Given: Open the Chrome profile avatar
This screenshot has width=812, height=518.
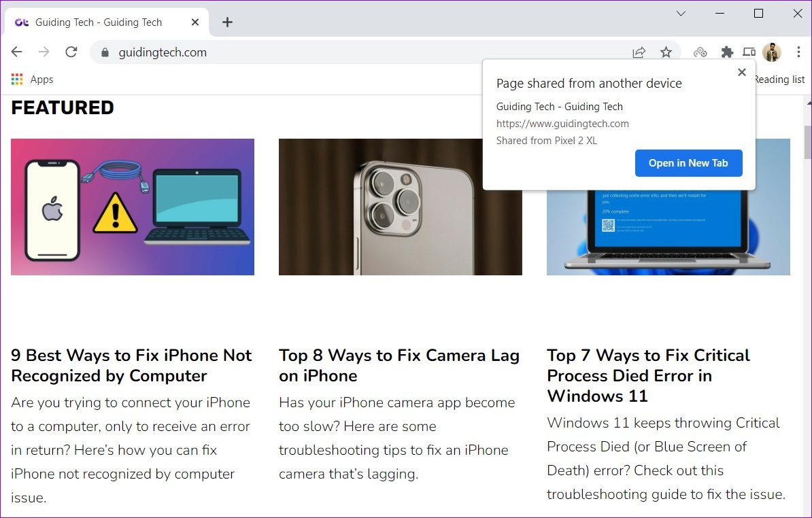Looking at the screenshot, I should click(x=771, y=52).
